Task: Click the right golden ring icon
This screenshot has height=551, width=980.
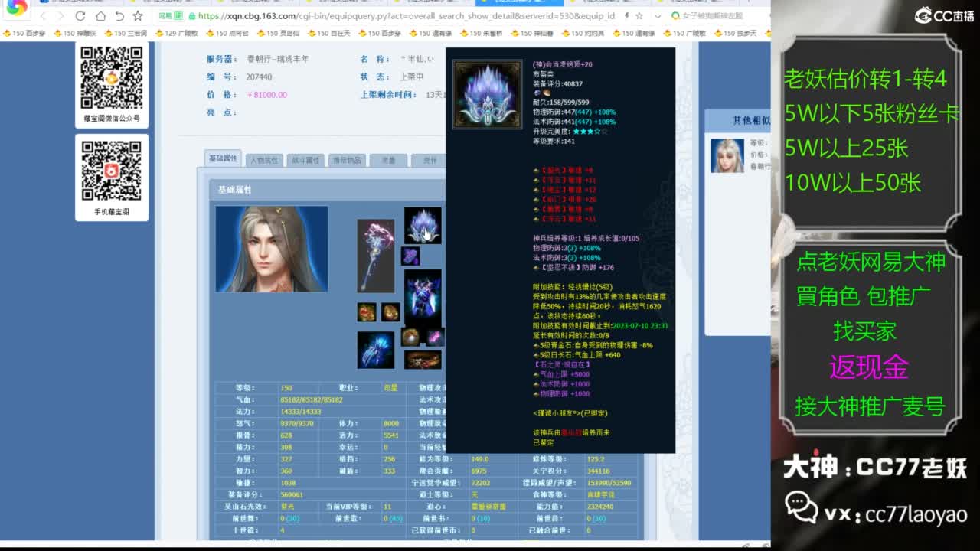Action: pos(390,312)
